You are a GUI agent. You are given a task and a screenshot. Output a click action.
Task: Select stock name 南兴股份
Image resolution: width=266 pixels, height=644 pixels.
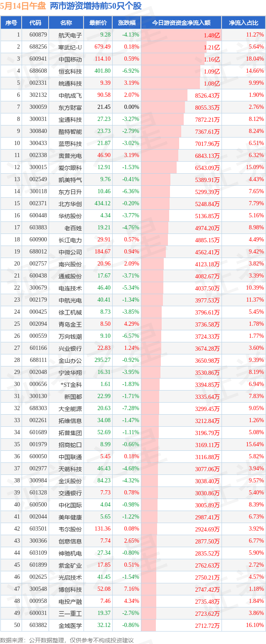tap(70, 264)
